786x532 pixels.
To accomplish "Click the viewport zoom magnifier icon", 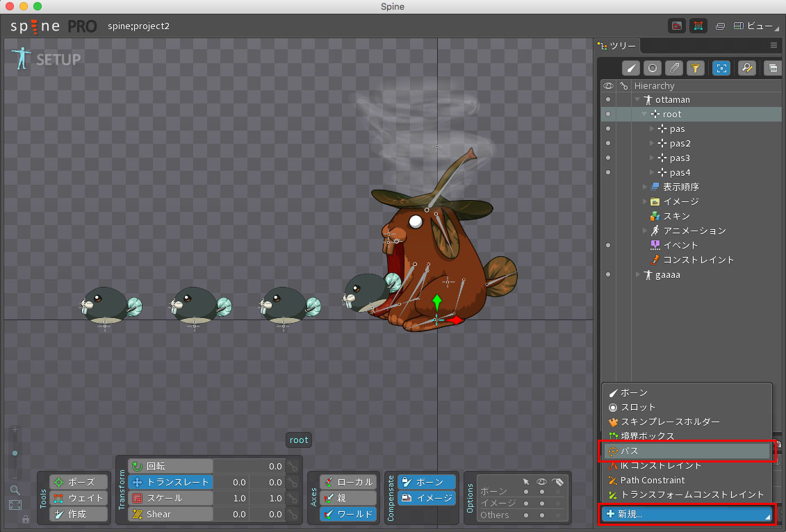I will point(15,490).
